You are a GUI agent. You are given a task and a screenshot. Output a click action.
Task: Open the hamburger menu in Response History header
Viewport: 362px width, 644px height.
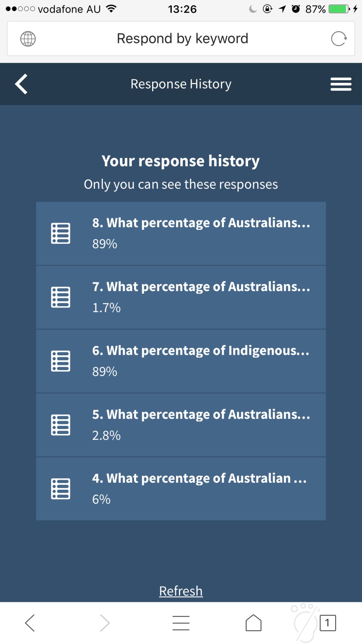pyautogui.click(x=341, y=84)
